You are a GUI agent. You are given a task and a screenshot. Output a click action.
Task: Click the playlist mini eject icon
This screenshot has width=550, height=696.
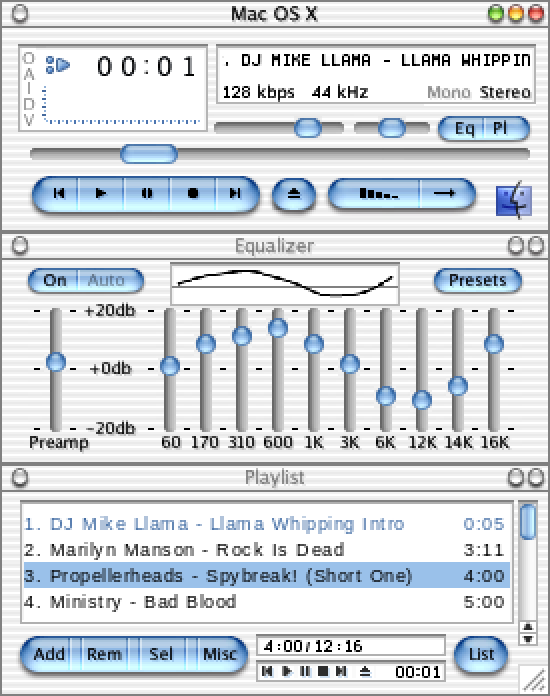365,671
